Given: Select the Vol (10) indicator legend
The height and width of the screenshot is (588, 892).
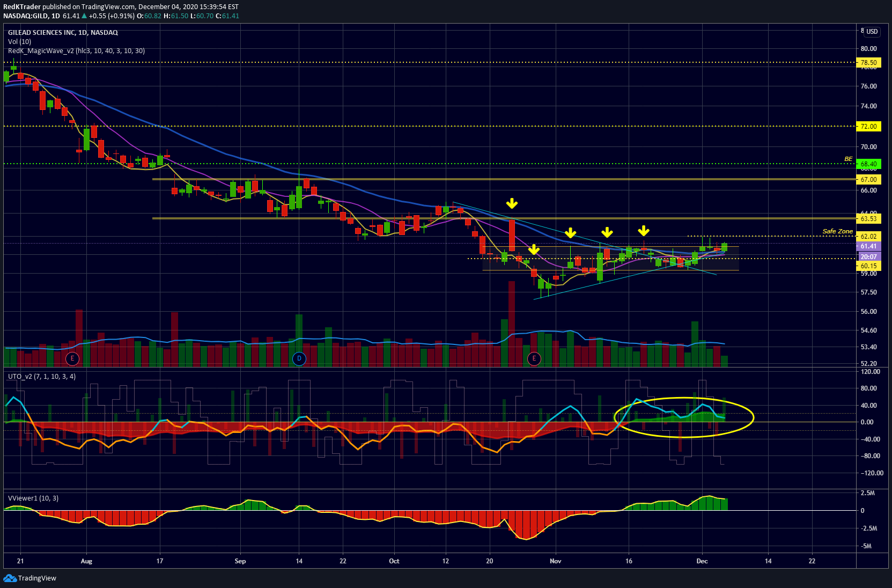Looking at the screenshot, I should (19, 42).
